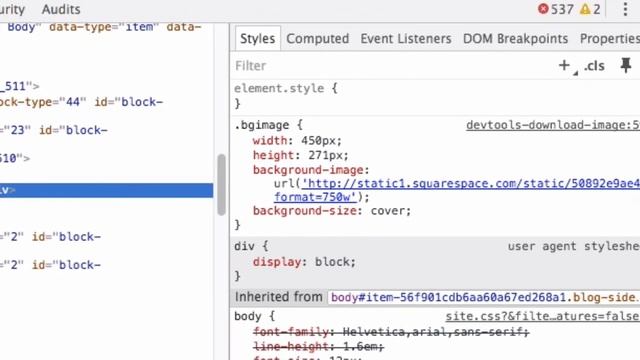
Task: Open DevTools more options kebab menu
Action: point(625,9)
